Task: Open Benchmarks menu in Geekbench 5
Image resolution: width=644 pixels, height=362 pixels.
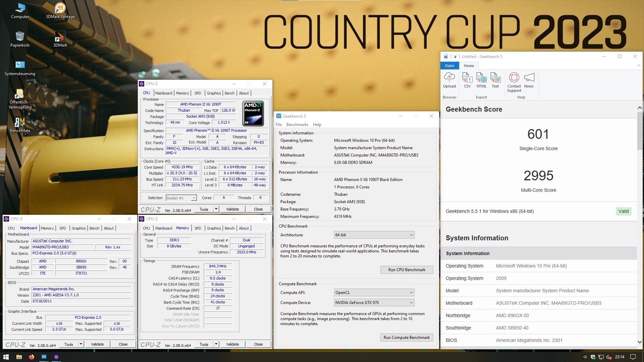Action: 297,125
